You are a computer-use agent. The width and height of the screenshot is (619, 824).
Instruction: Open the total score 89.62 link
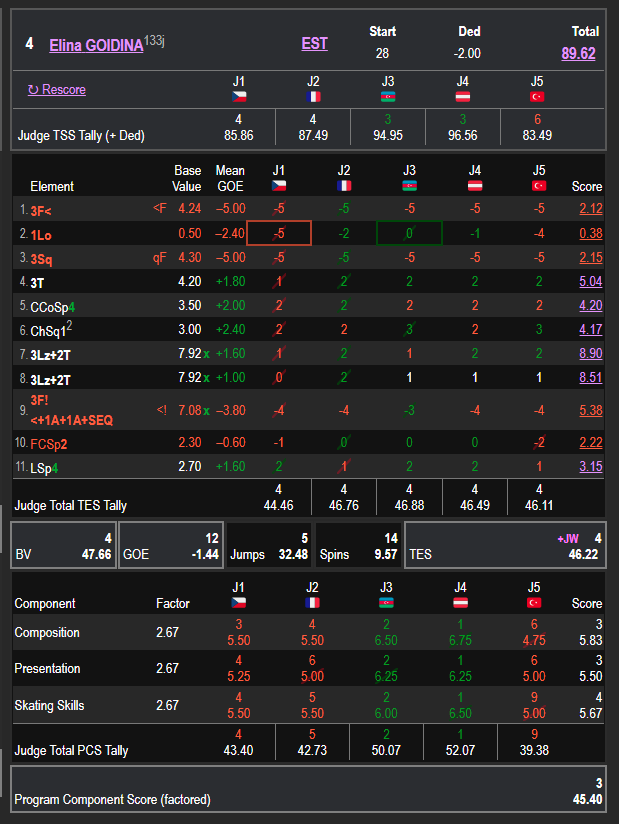pyautogui.click(x=578, y=54)
